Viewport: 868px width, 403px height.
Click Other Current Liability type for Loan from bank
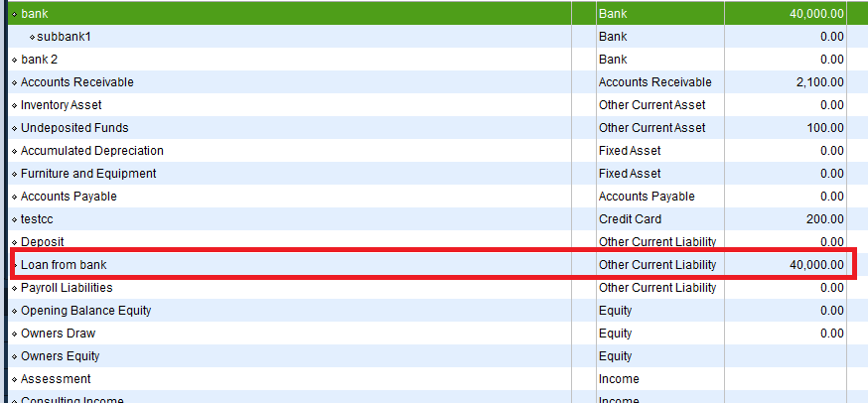(657, 265)
